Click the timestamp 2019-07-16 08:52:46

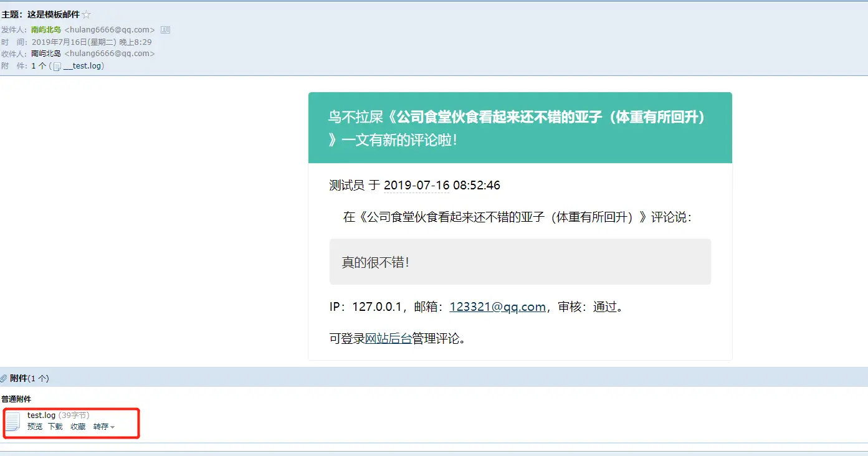pos(442,185)
